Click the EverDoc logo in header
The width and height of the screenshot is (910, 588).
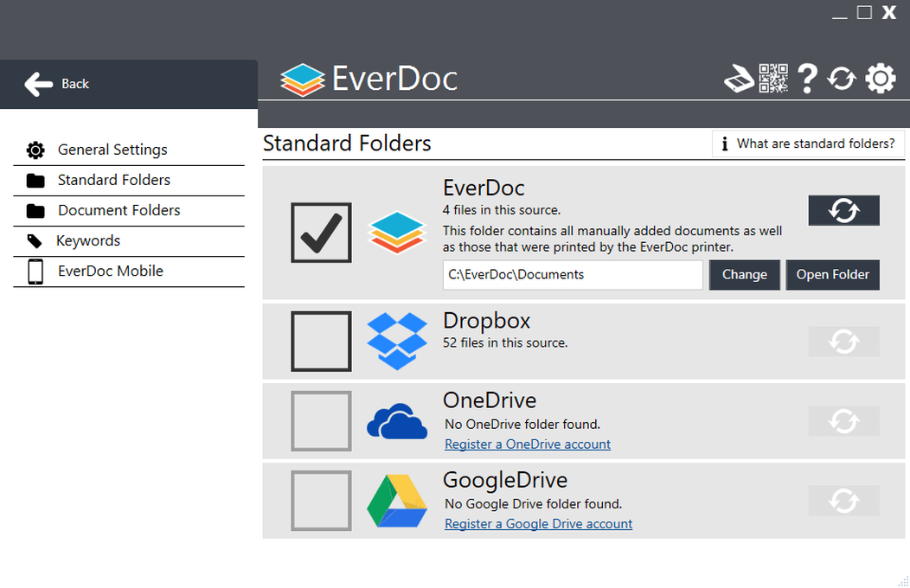(x=303, y=80)
